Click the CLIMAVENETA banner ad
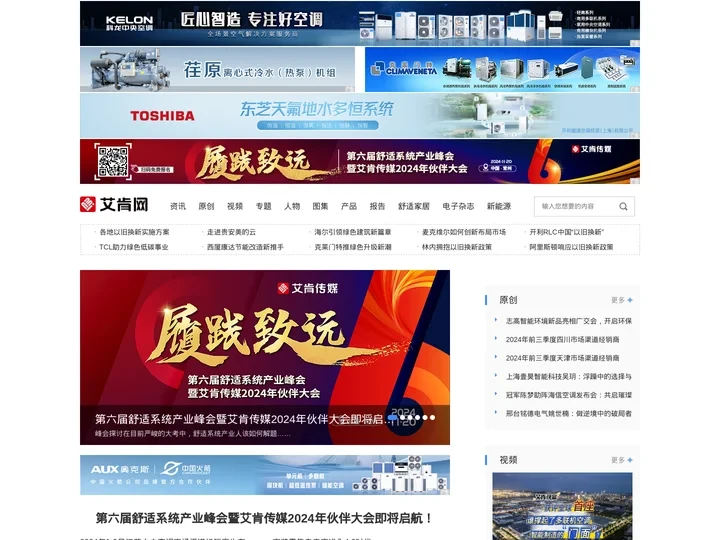720x540 pixels. pos(502,69)
